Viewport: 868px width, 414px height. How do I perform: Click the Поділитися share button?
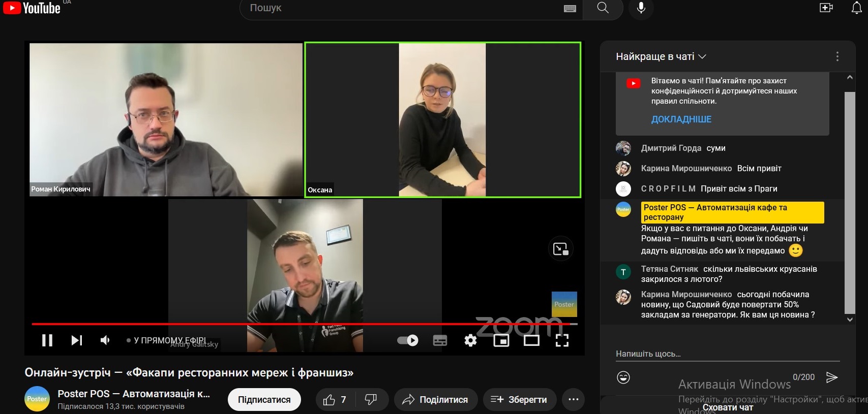tap(436, 400)
